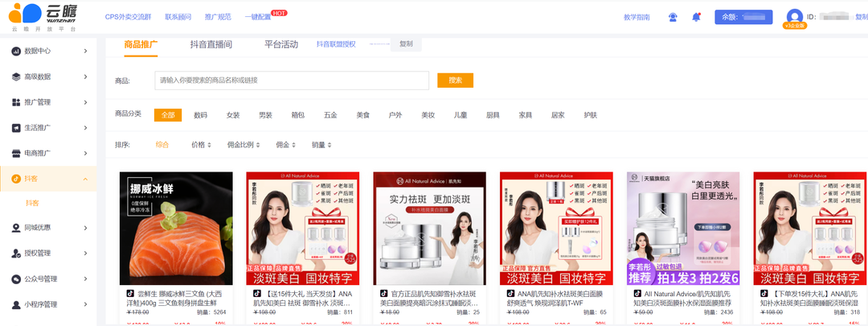
Task: Open the 实力祛斑 更加淡斑 product thumbnail
Action: coord(429,229)
